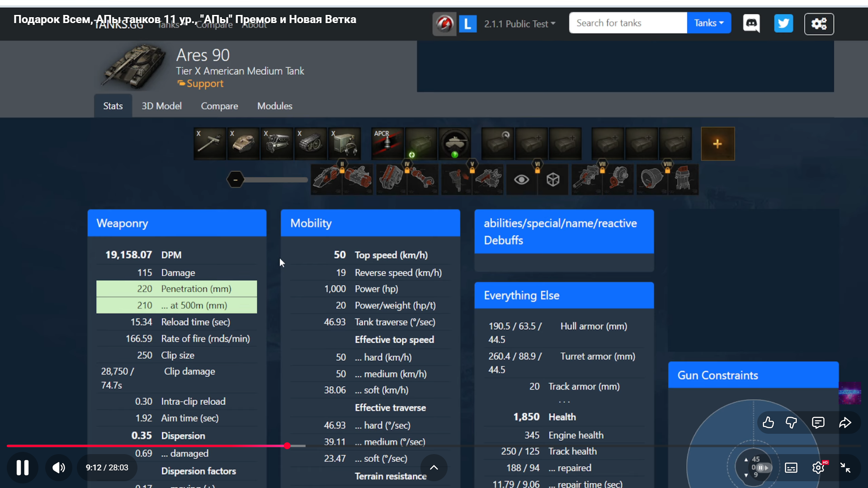
Task: Open the Discord icon link
Action: click(x=751, y=23)
